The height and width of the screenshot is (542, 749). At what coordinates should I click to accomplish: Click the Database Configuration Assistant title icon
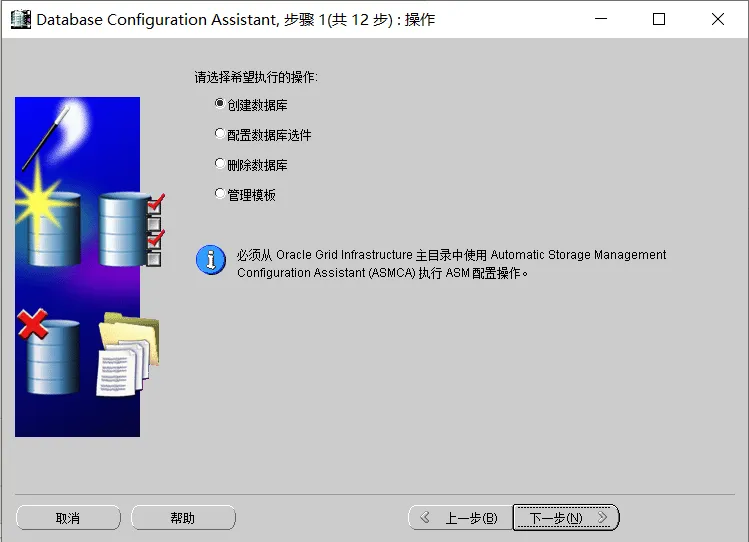pyautogui.click(x=21, y=20)
